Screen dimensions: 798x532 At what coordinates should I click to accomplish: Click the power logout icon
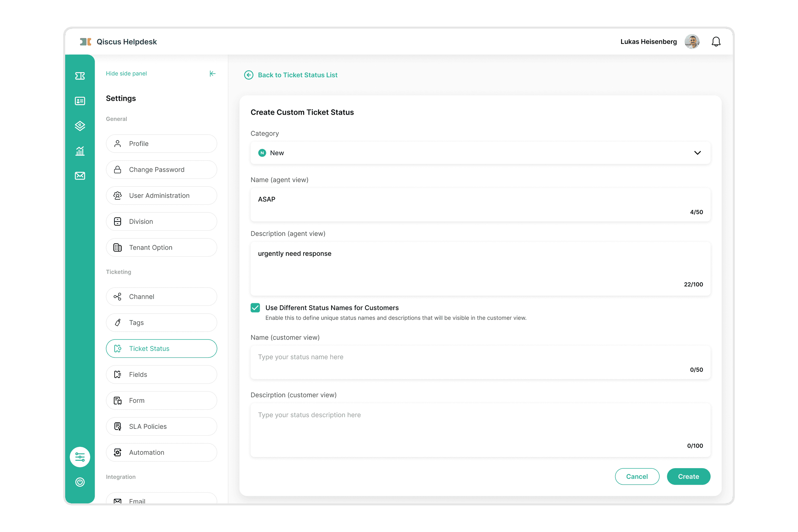click(80, 482)
